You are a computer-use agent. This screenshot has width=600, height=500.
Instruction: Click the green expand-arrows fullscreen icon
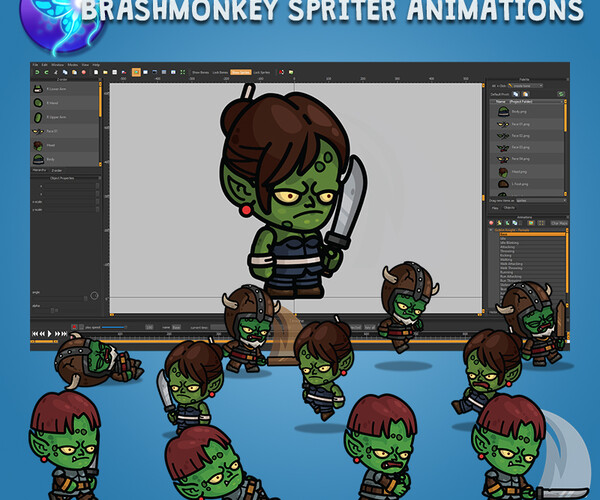coord(183,72)
